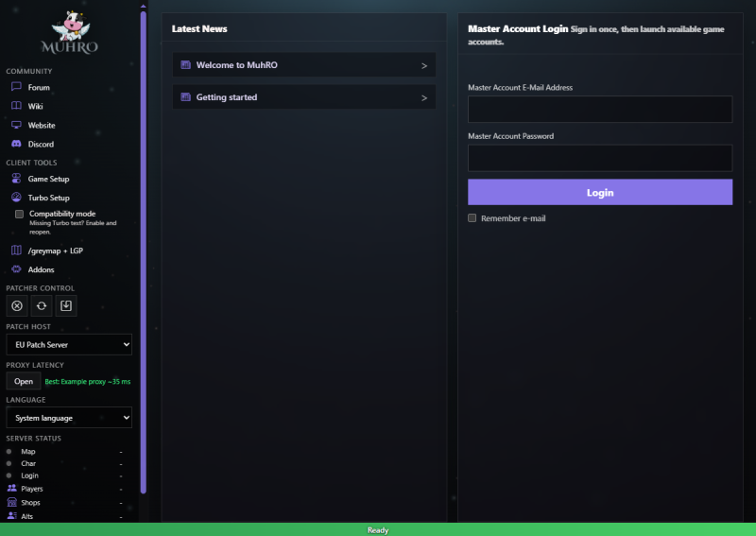Select /greymap + LGP option
Viewport: 756px width, 536px height.
[x=56, y=251]
